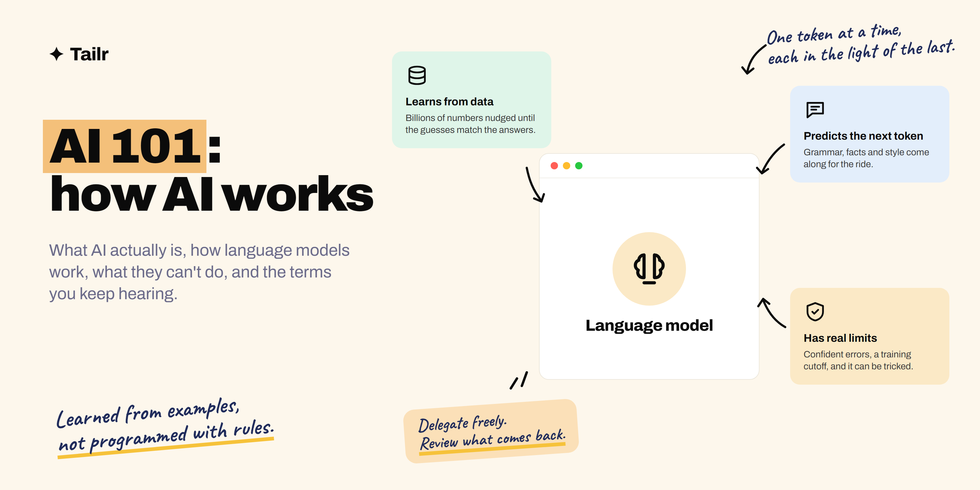Image resolution: width=980 pixels, height=490 pixels.
Task: Click the 'What AI actually is' subtitle paragraph
Action: coord(199,272)
